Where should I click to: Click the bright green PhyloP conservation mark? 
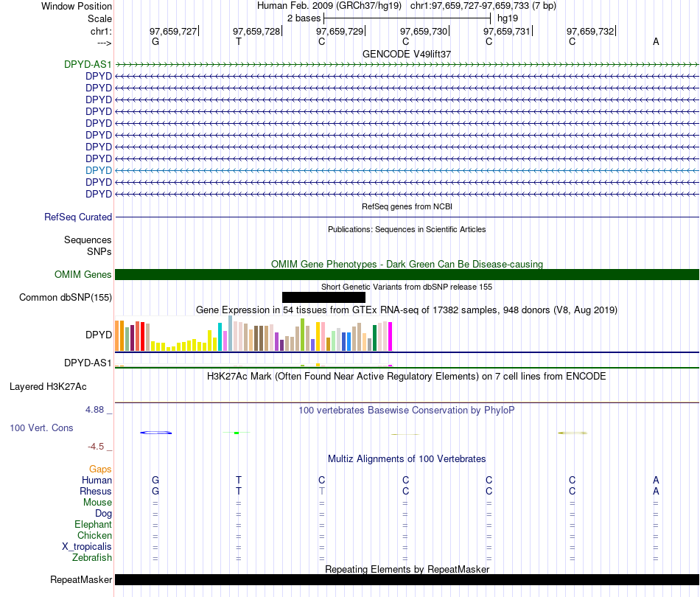[x=237, y=433]
